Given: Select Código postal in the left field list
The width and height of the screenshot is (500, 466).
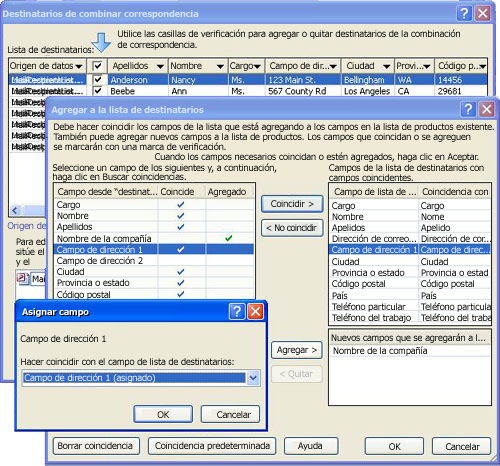Looking at the screenshot, I should click(x=154, y=294).
